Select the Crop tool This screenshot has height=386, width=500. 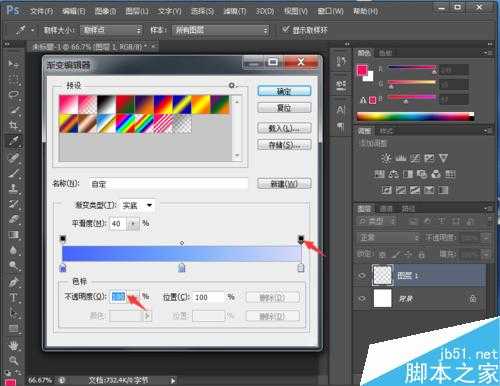click(13, 125)
